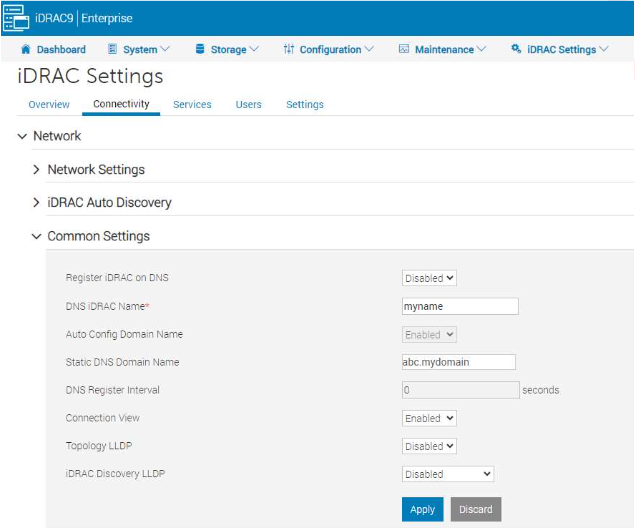The height and width of the screenshot is (528, 635).
Task: Click the iDRAC Settings gear icon
Action: (x=516, y=49)
